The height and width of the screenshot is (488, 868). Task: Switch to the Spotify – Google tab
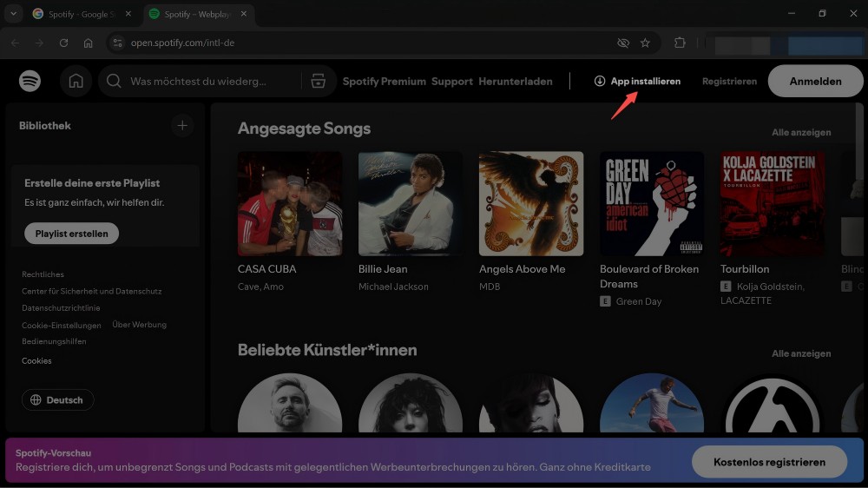tap(82, 14)
